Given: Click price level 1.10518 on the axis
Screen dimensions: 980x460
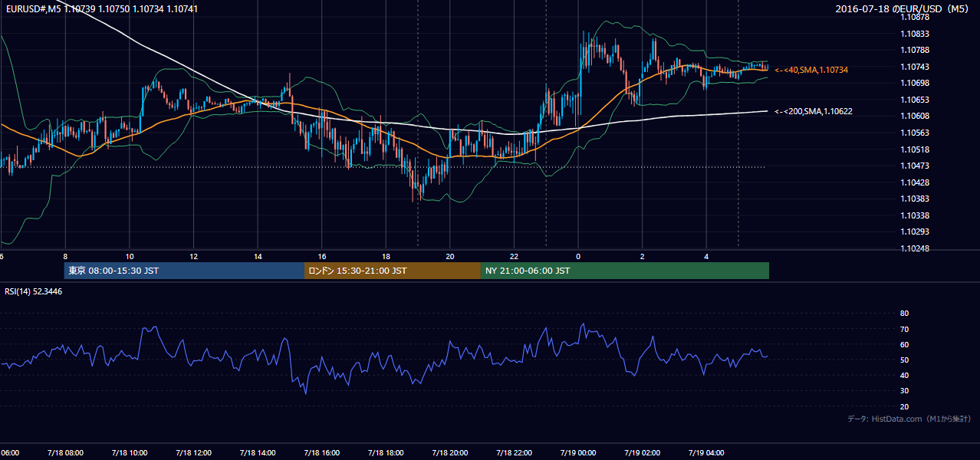Looking at the screenshot, I should 914,149.
